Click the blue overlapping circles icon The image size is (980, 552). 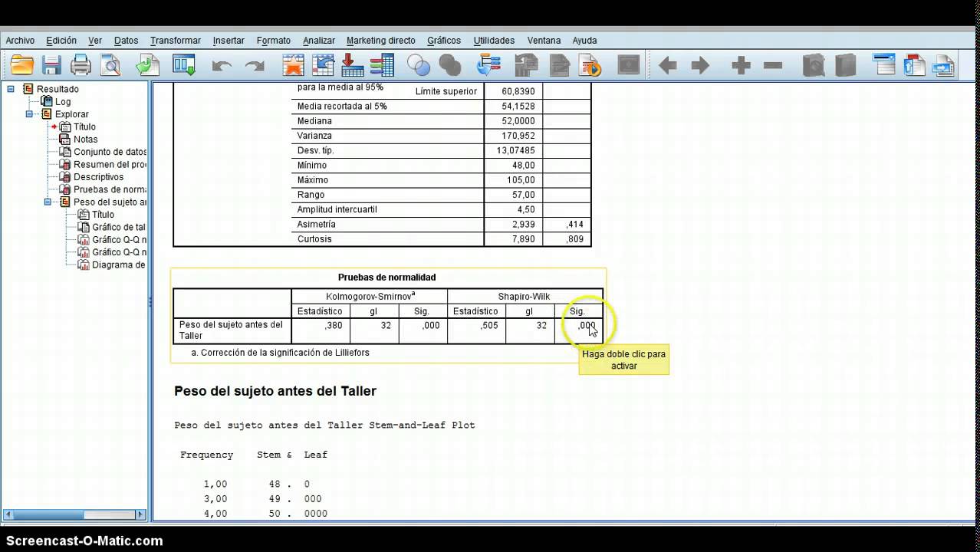pos(418,65)
